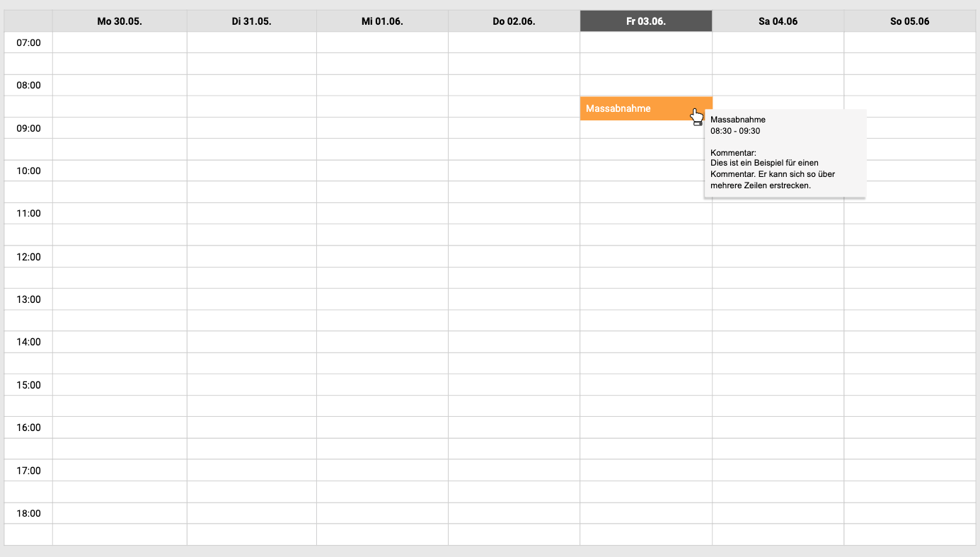
Task: Select the Sa 04.06 day header
Action: (778, 21)
